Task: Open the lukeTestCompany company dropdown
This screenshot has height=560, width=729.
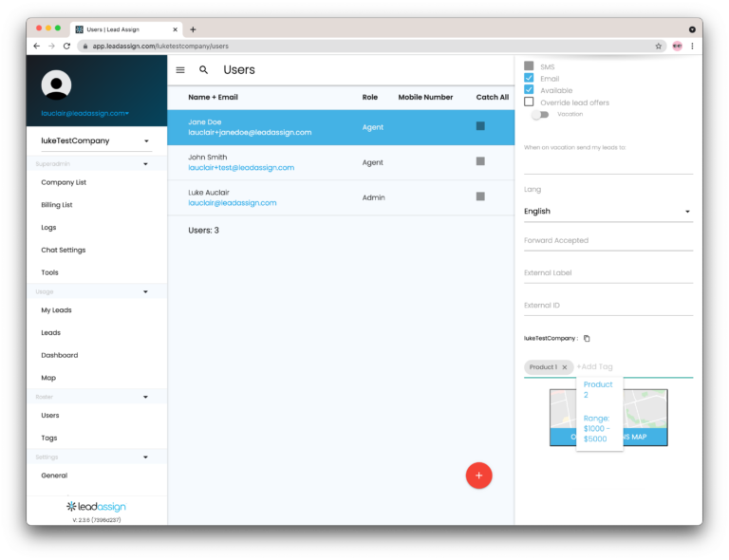Action: [x=96, y=140]
